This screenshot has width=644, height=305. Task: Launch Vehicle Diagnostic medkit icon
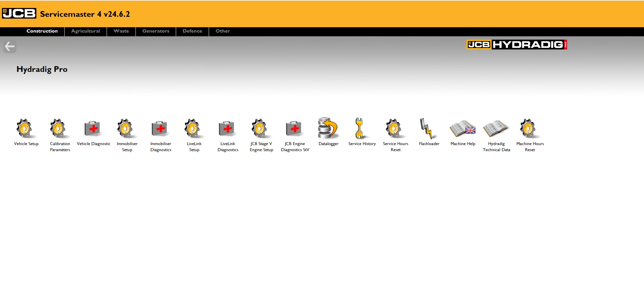click(x=92, y=128)
